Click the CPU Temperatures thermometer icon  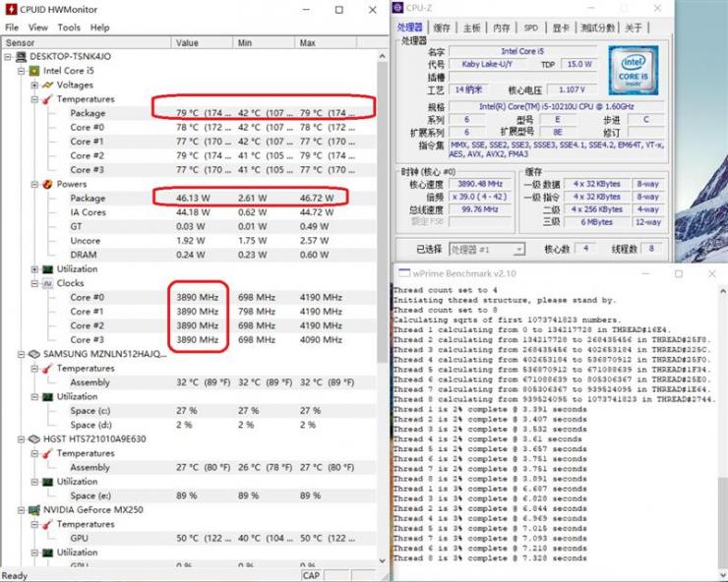(x=48, y=99)
